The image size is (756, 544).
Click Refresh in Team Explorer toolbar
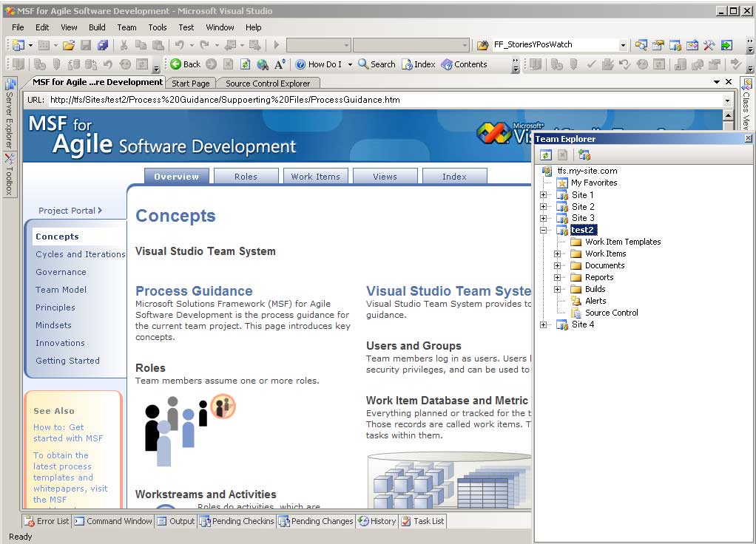(x=546, y=155)
